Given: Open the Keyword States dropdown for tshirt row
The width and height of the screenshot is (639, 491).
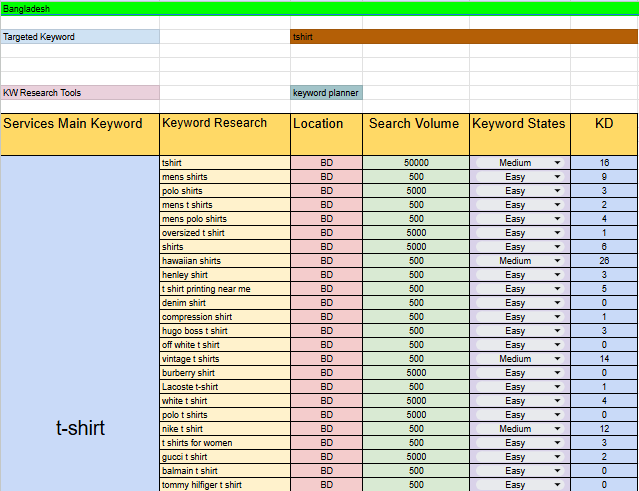Looking at the screenshot, I should click(x=557, y=163).
